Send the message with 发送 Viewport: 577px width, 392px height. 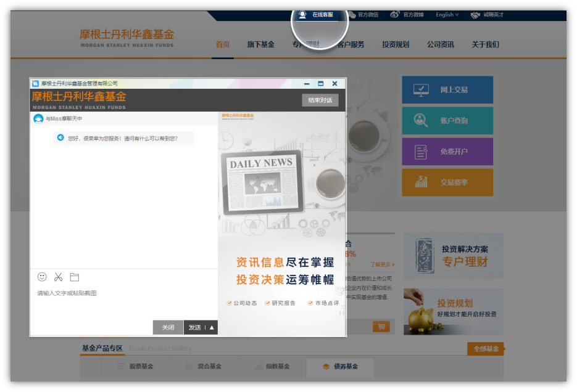(x=194, y=327)
